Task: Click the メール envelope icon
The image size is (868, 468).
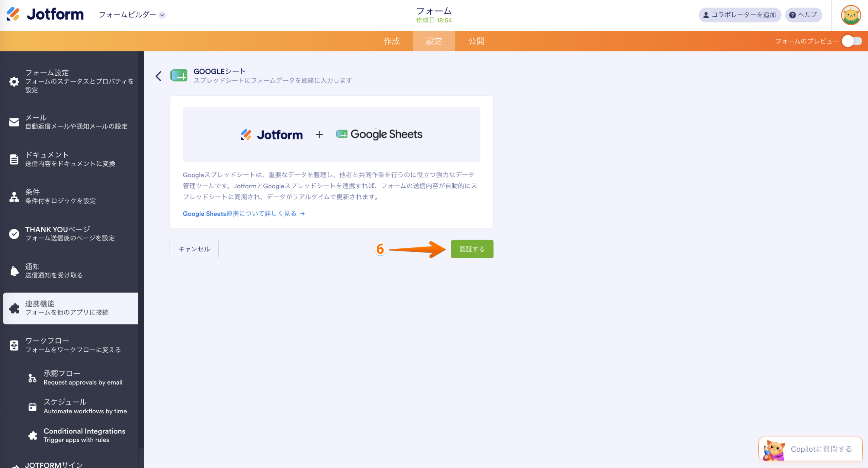Action: 14,122
